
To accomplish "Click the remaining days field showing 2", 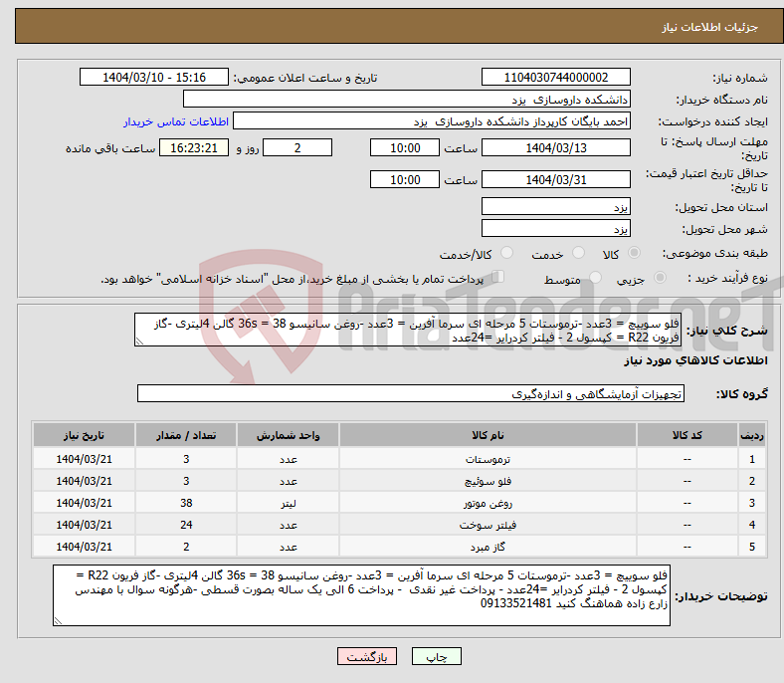I will (297, 148).
